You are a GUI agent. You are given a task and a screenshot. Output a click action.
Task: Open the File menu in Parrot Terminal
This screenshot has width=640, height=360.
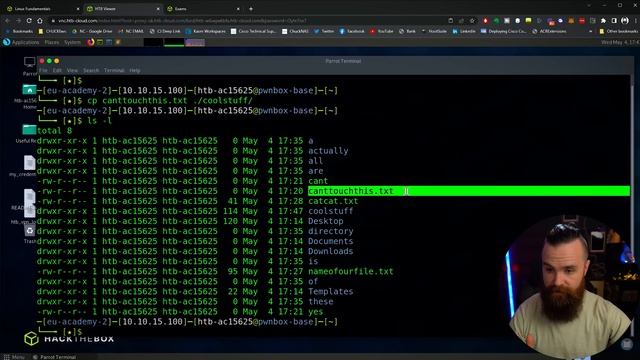[43, 70]
